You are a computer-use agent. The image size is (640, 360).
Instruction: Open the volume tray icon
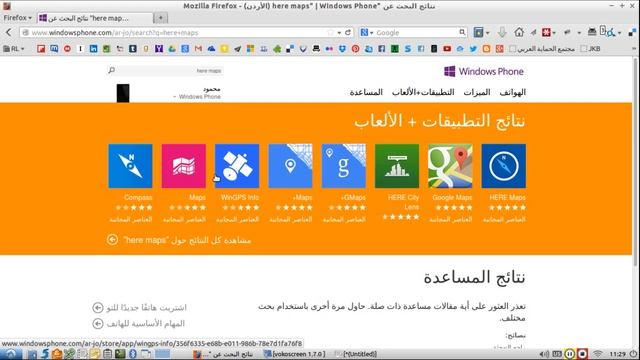[x=544, y=354]
